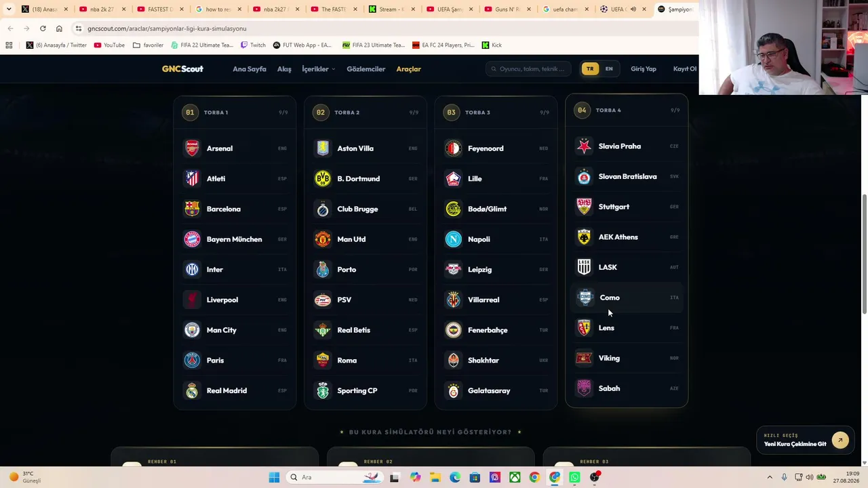
Task: Click the Slavia Praha crest
Action: (x=584, y=146)
